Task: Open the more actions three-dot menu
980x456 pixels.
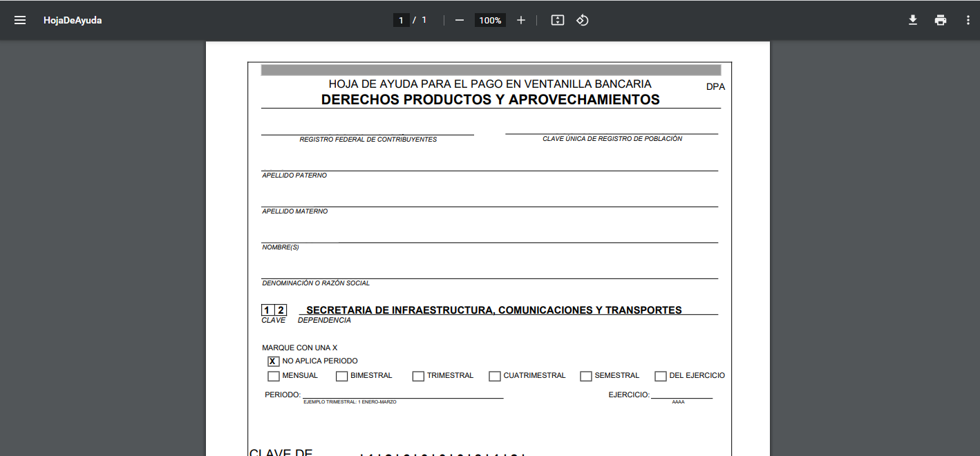Action: click(968, 20)
